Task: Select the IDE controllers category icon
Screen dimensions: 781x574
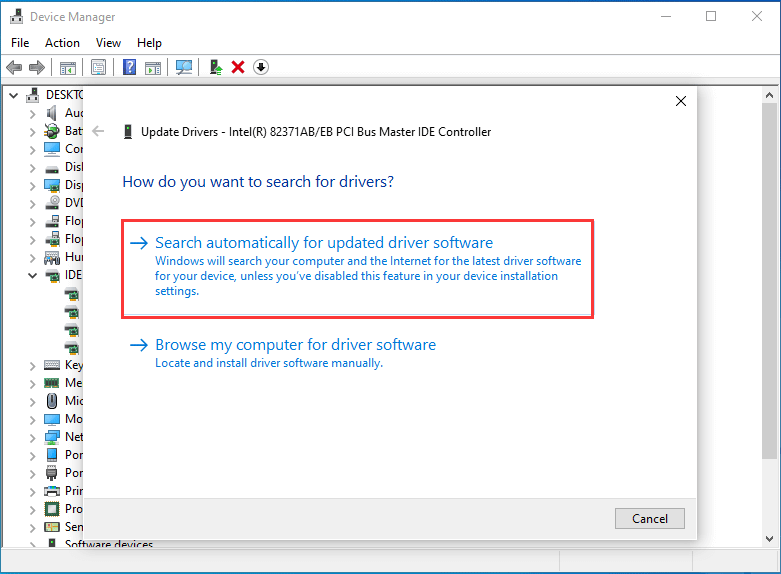Action: click(x=52, y=275)
